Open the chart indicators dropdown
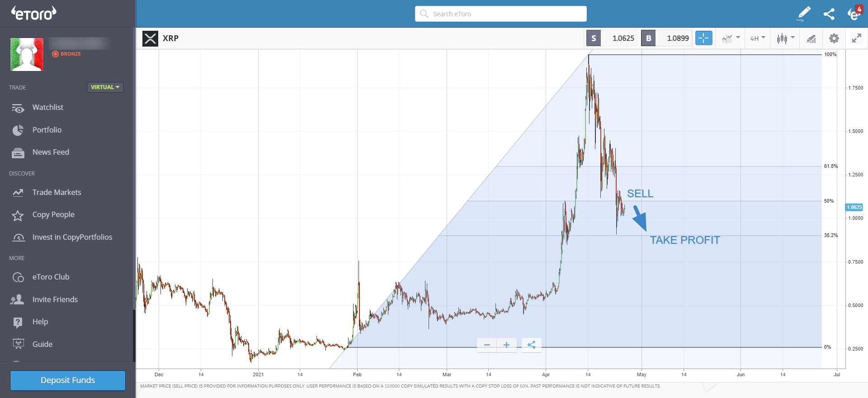The width and height of the screenshot is (868, 398). click(x=731, y=38)
